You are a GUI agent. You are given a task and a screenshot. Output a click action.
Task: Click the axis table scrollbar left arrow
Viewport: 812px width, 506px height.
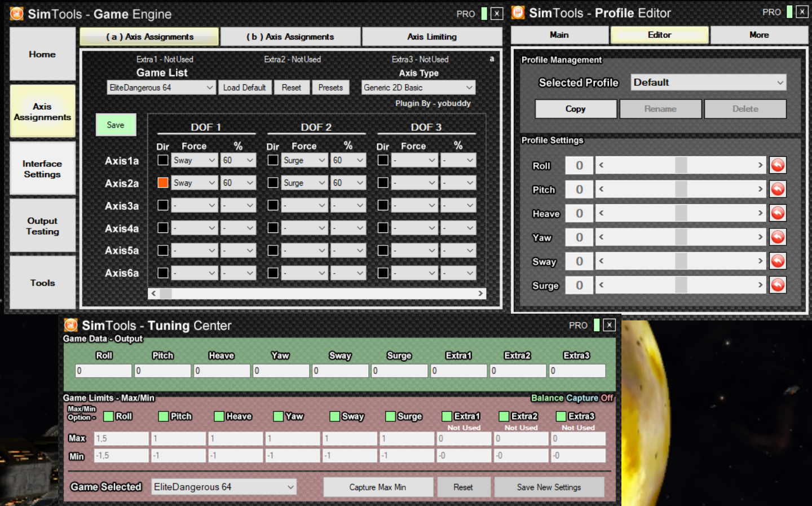[x=153, y=293]
